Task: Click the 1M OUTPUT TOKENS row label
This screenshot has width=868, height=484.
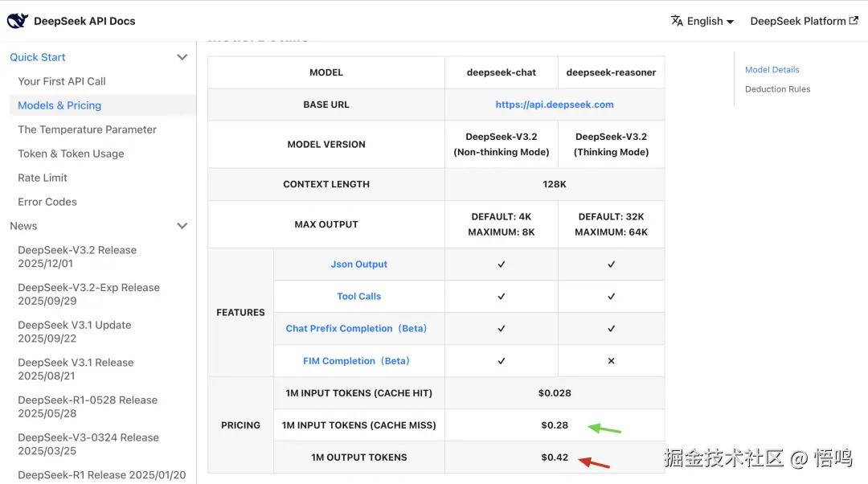Action: 358,457
